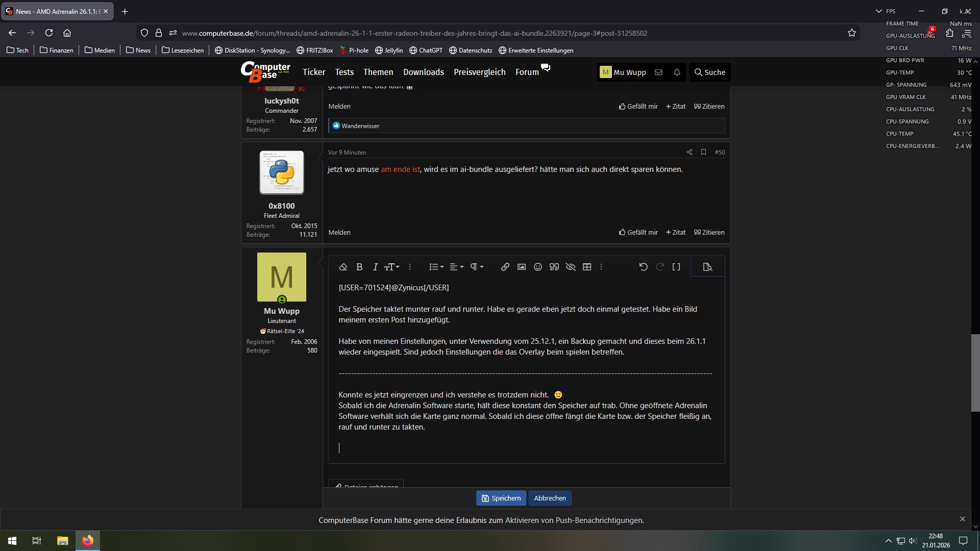Open the text alignment dropdown
The image size is (980, 551).
pos(456,267)
